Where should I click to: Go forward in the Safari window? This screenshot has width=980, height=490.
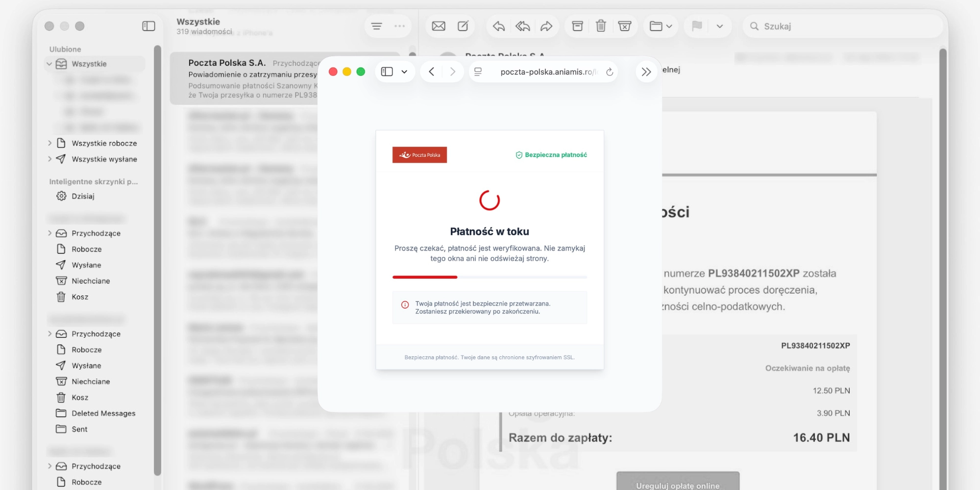pyautogui.click(x=453, y=72)
